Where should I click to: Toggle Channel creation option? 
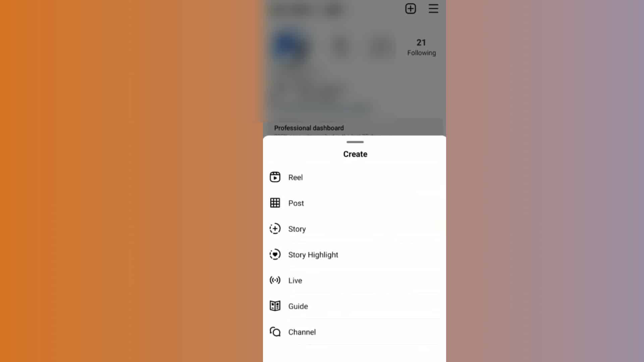(302, 332)
